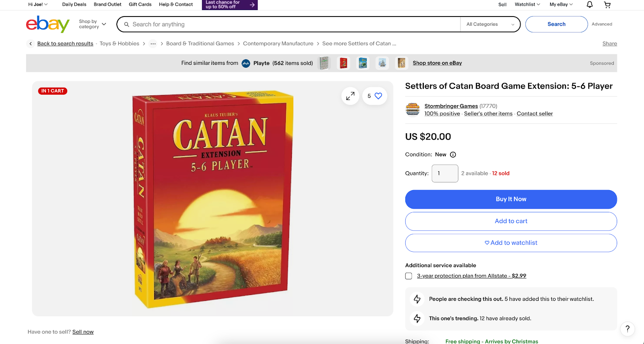The height and width of the screenshot is (344, 644).
Task: Open the fifth Playte similar item thumbnail
Action: 401,63
